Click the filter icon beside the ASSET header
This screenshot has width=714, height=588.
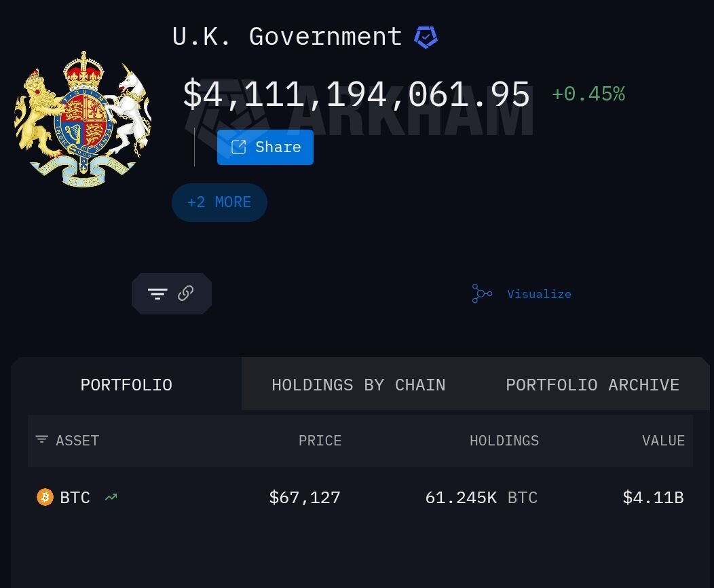[x=42, y=440]
